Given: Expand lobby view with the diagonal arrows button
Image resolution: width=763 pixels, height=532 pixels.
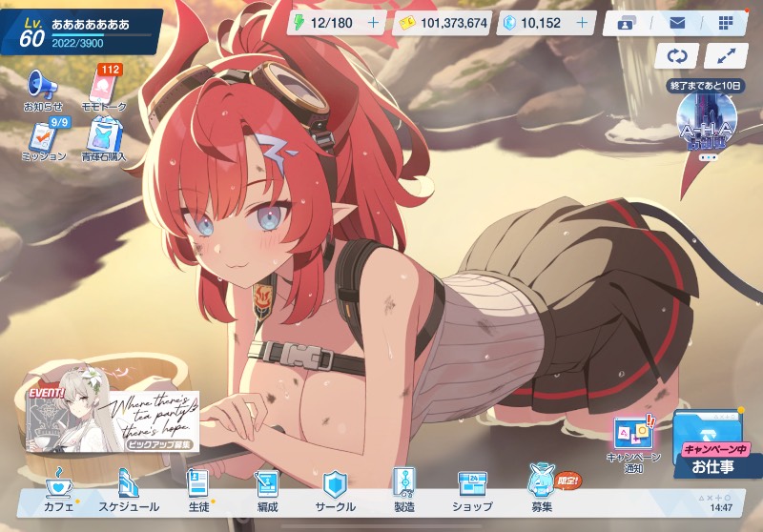Looking at the screenshot, I should [x=726, y=56].
